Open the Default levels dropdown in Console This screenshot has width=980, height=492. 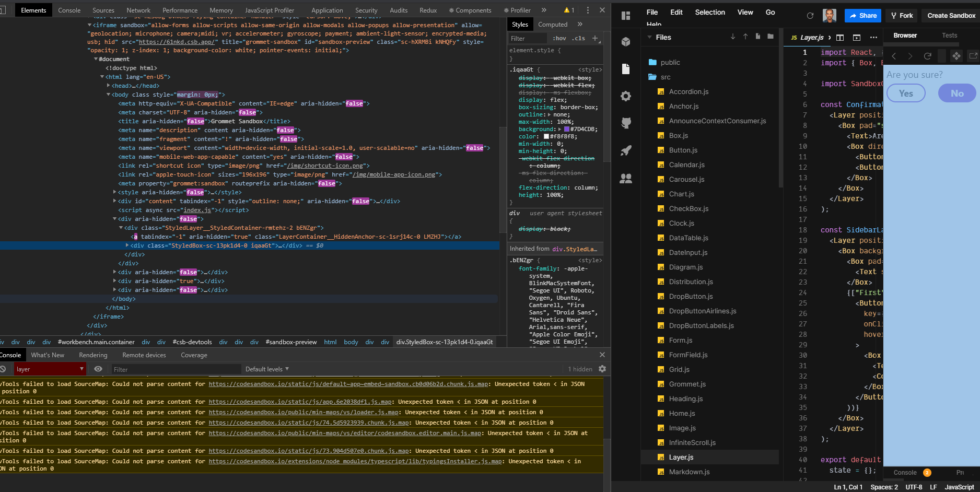click(x=267, y=369)
